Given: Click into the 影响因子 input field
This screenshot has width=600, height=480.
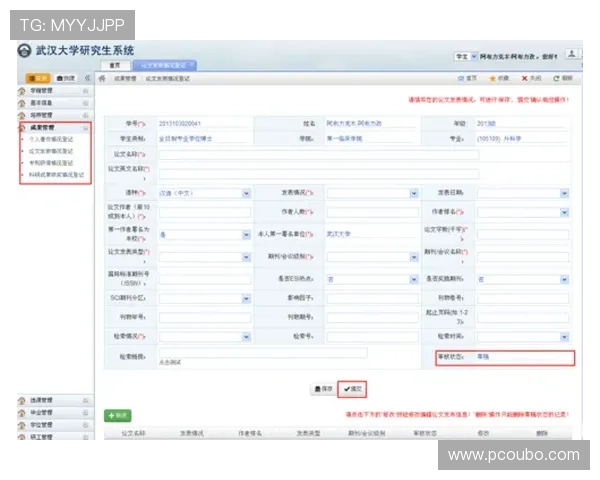Looking at the screenshot, I should 373,299.
